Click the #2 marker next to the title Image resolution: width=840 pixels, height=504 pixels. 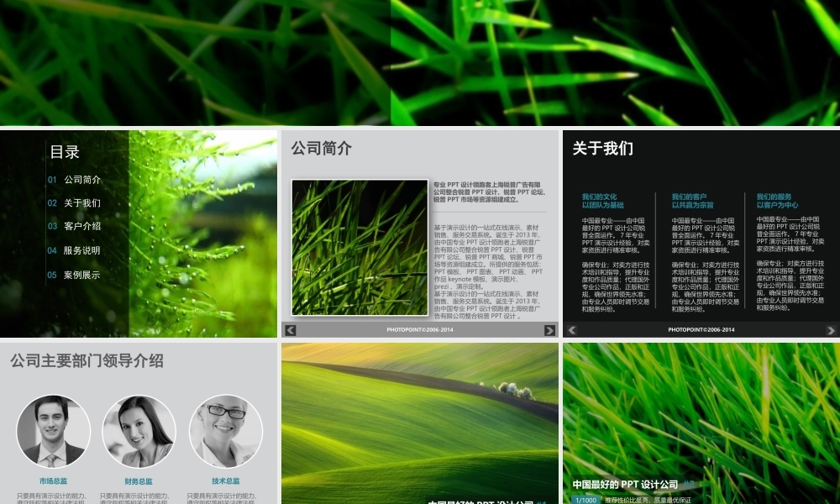tap(689, 483)
